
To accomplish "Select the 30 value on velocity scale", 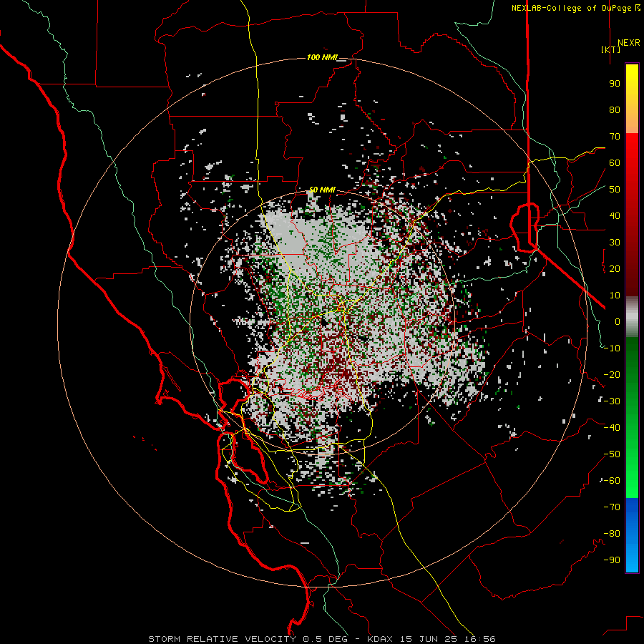I will click(615, 243).
